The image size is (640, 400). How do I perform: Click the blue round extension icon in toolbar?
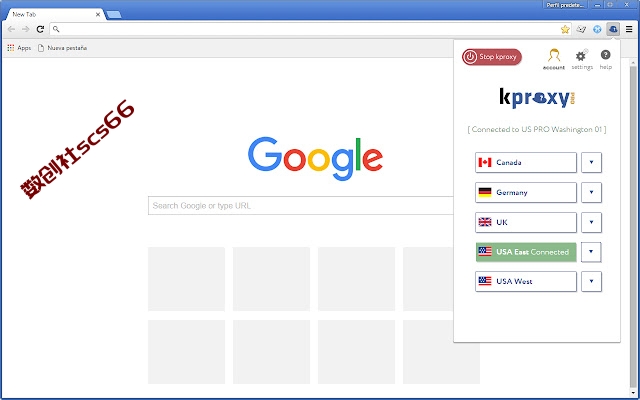pyautogui.click(x=597, y=29)
